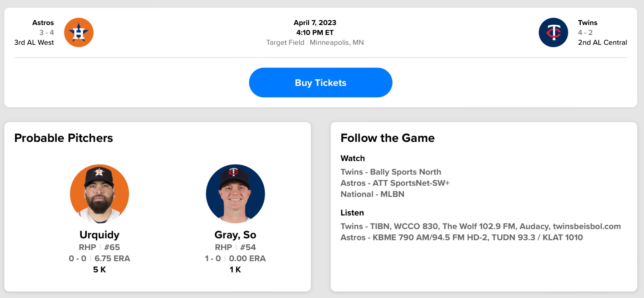This screenshot has width=644, height=298.
Task: Select the National - MLBN broadcast listing
Action: [372, 194]
